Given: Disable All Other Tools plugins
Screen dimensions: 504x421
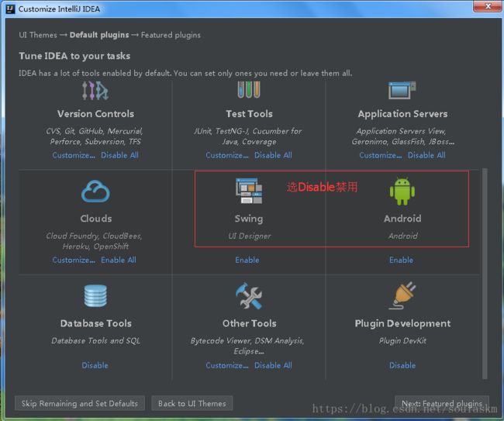Looking at the screenshot, I should tap(273, 365).
